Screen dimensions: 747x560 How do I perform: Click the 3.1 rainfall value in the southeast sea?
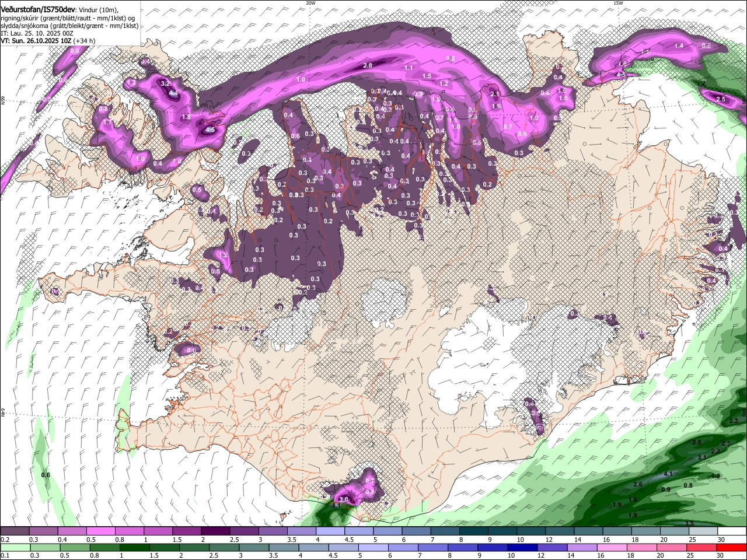pyautogui.click(x=702, y=458)
